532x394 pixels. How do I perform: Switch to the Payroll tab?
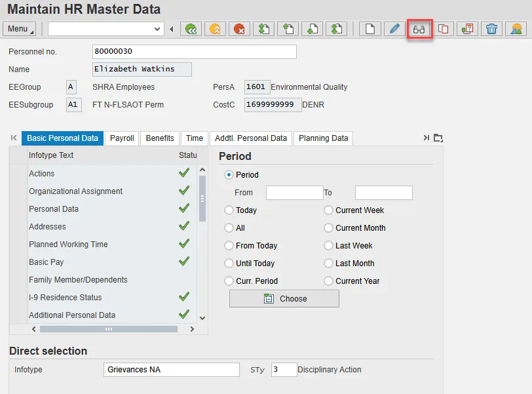coord(122,138)
